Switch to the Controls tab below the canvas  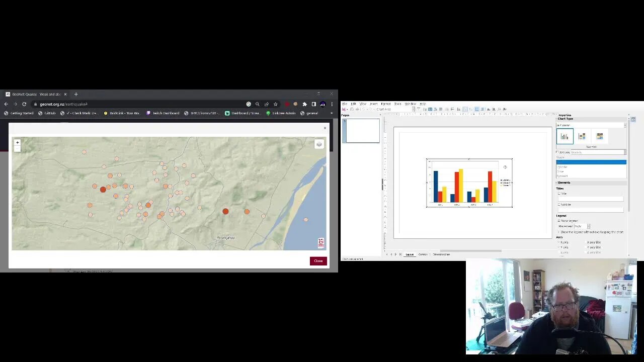423,254
